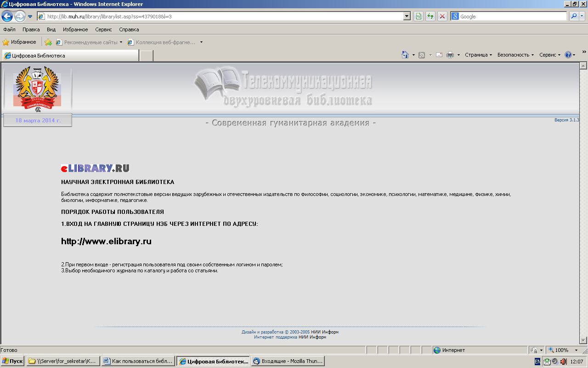
Task: Open the Избранное menu in menu bar
Action: pyautogui.click(x=75, y=29)
